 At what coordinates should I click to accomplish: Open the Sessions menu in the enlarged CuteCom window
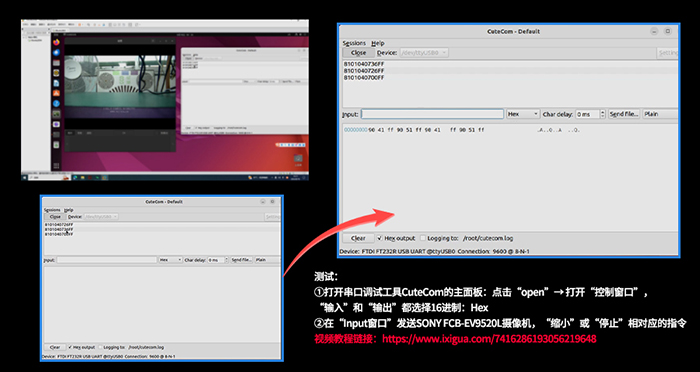[354, 43]
